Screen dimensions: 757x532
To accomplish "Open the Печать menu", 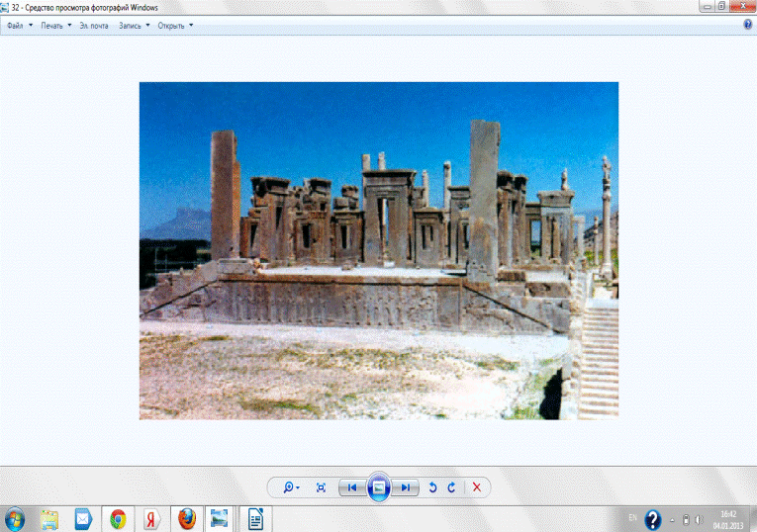I will (51, 26).
